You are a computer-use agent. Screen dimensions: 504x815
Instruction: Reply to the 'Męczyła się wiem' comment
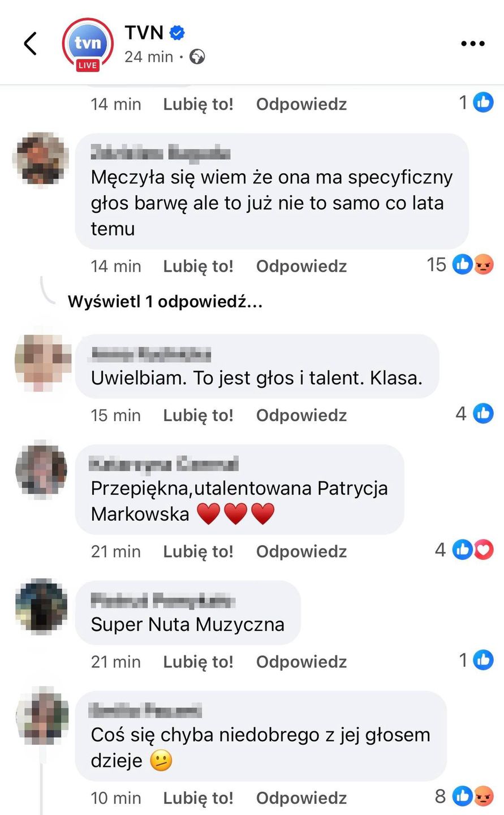coord(301,266)
